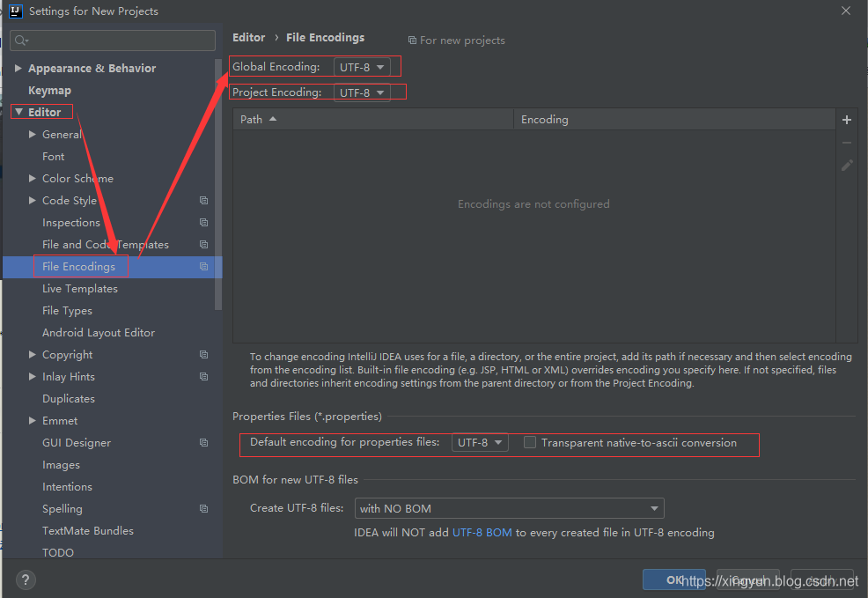The height and width of the screenshot is (598, 868).
Task: Expand the Code Style tree node
Action: [32, 201]
